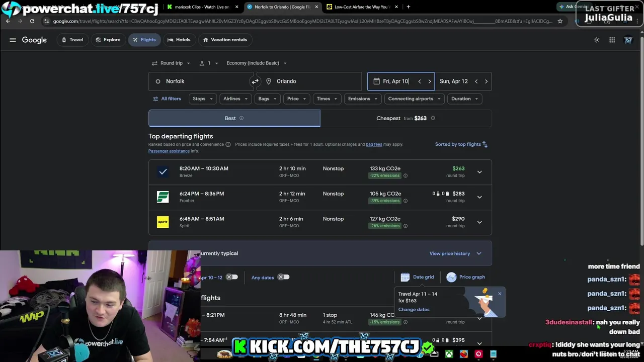Open the Connecting airports filter dropdown
644x362 pixels.
pos(414,99)
